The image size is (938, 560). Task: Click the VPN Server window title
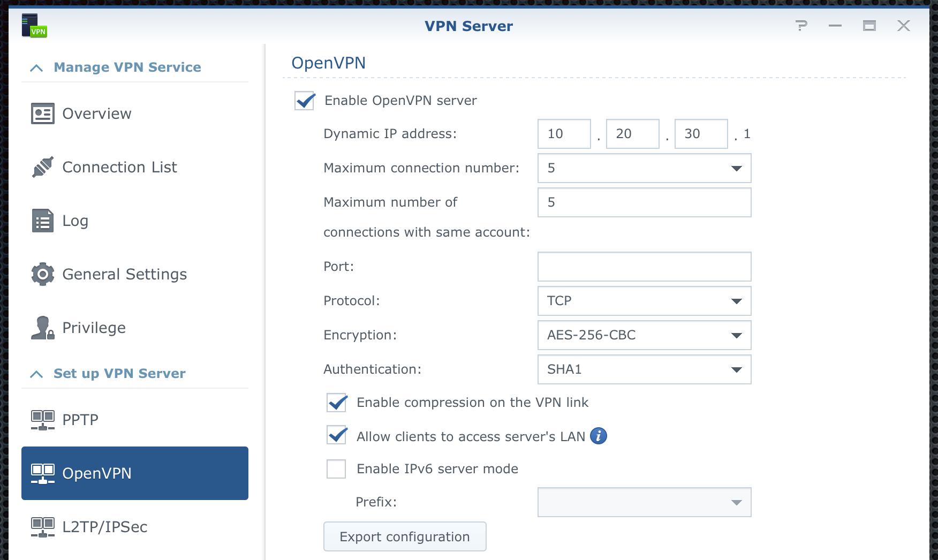(469, 26)
